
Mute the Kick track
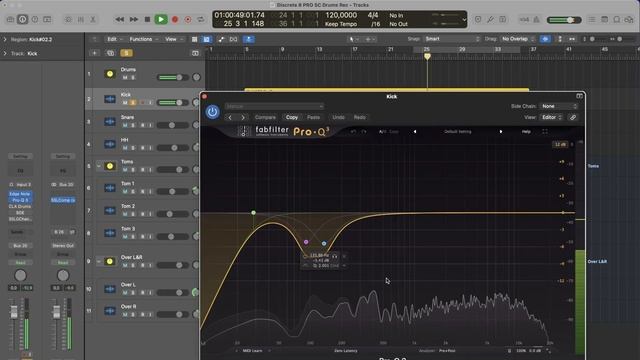125,102
